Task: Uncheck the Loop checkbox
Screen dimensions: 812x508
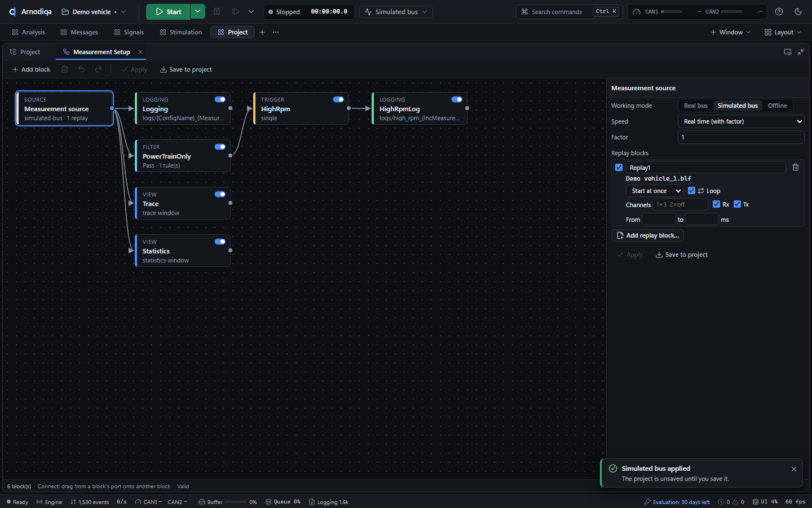Action: pyautogui.click(x=691, y=191)
